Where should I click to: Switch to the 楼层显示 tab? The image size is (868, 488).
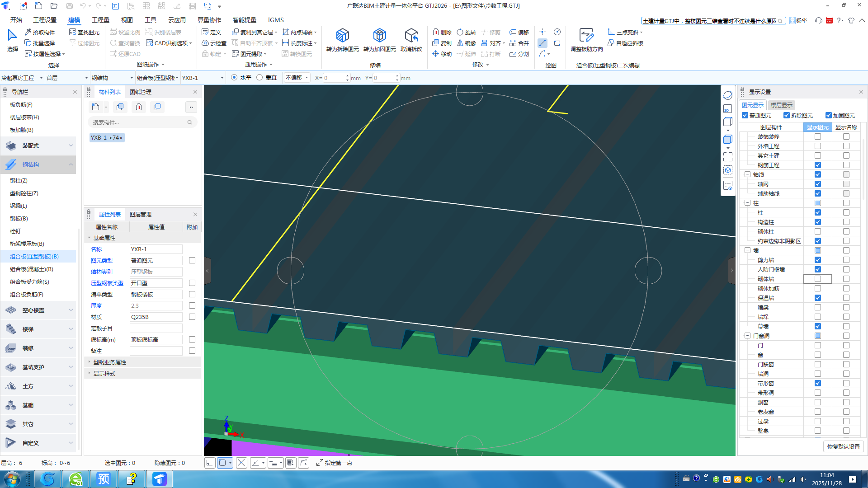(781, 105)
